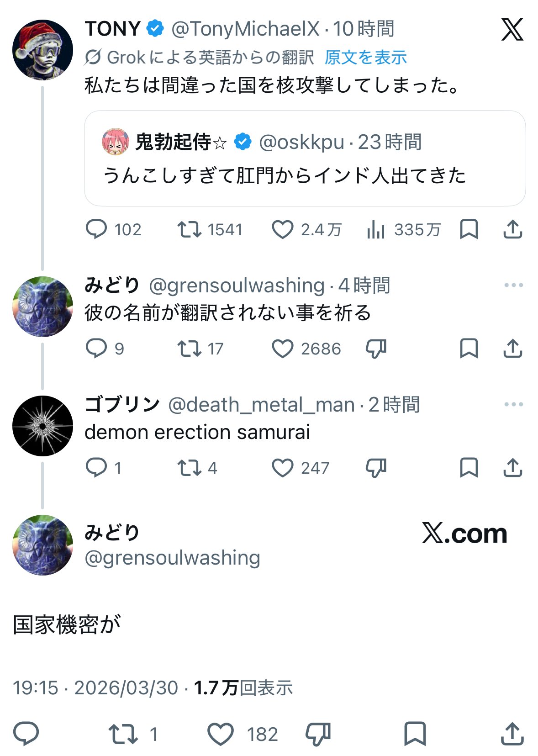Image resolution: width=538 pixels, height=756 pixels.
Task: Open @death_metal_man profile handle
Action: [261, 405]
